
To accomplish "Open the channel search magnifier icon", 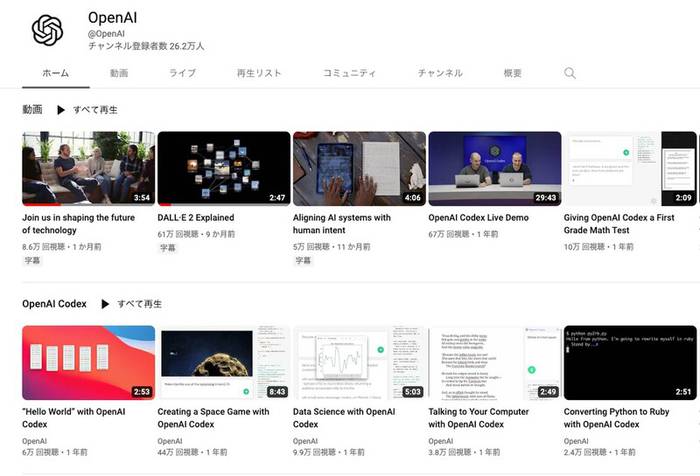I will tap(570, 73).
